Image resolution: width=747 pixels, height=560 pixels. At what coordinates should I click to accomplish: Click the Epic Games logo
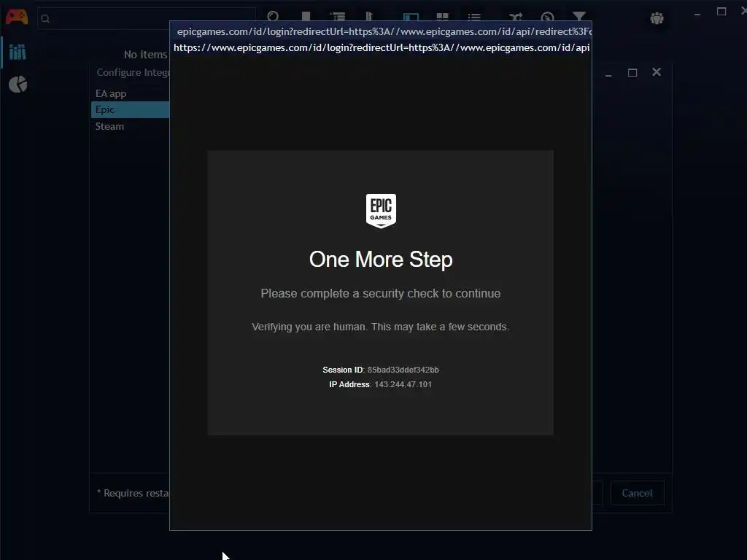pos(381,211)
